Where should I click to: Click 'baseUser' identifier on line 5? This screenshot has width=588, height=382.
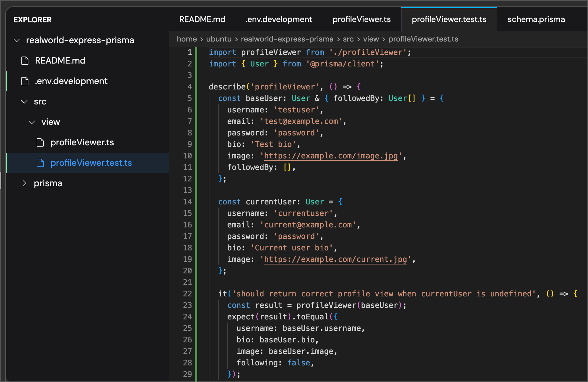click(264, 98)
